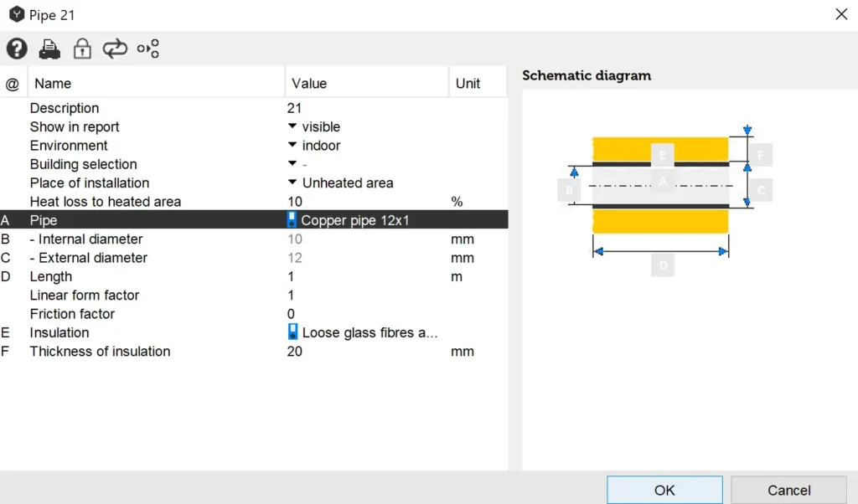Click the connected nodes toolbar icon

click(148, 49)
